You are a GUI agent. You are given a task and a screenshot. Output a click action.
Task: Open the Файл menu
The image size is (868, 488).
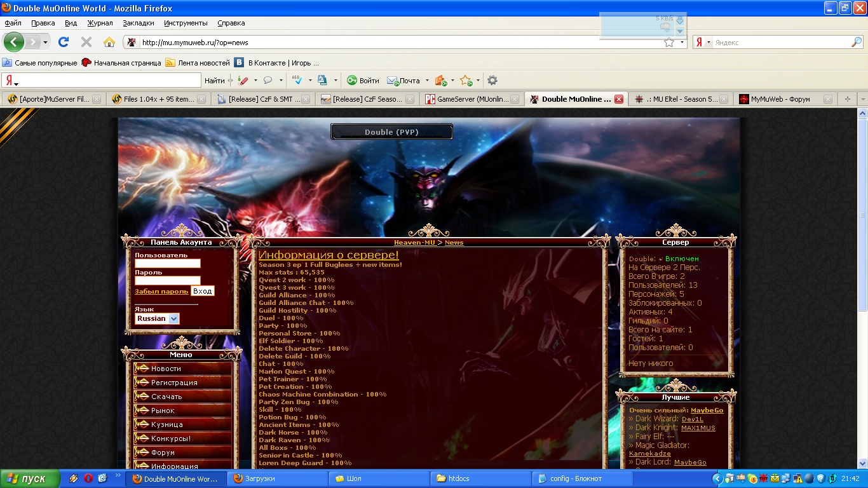13,23
